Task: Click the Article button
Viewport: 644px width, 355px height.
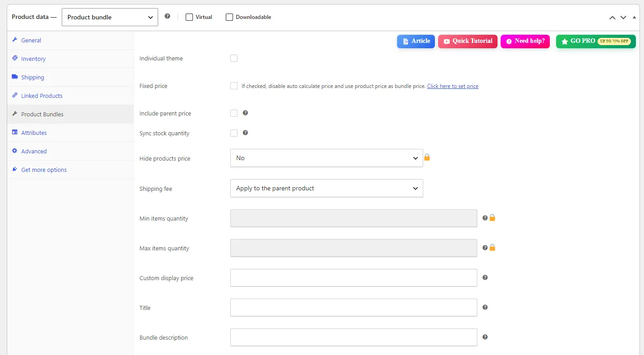Action: pyautogui.click(x=416, y=41)
